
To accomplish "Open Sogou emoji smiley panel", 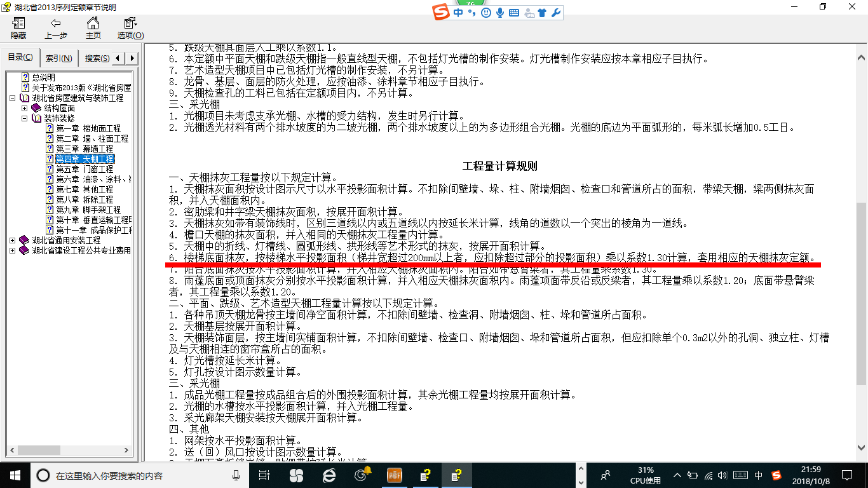I will (486, 13).
